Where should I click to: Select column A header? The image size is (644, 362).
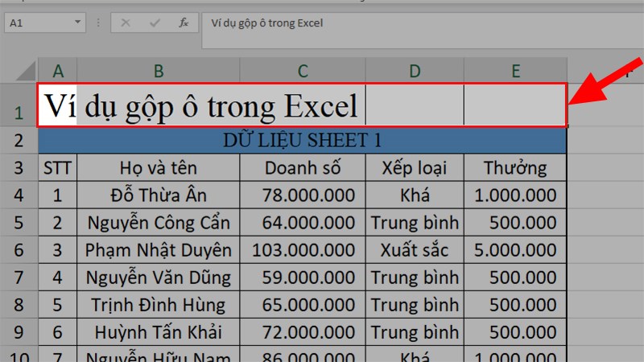click(57, 71)
